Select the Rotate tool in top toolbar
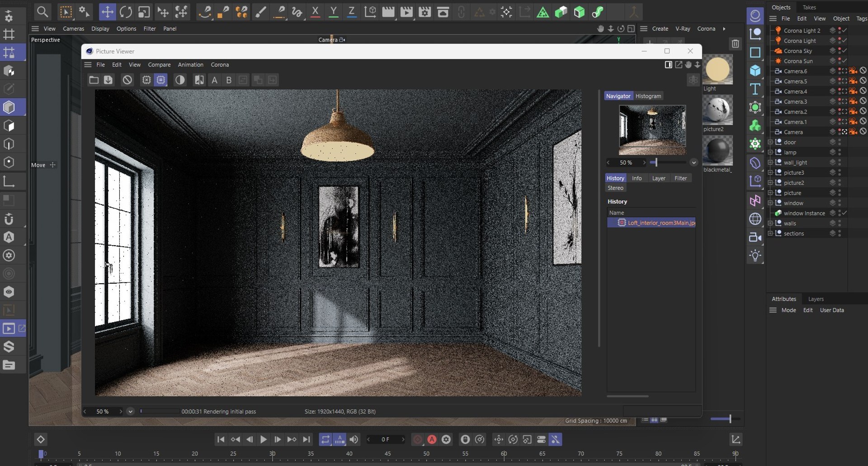Viewport: 868px width, 466px height. [x=126, y=12]
